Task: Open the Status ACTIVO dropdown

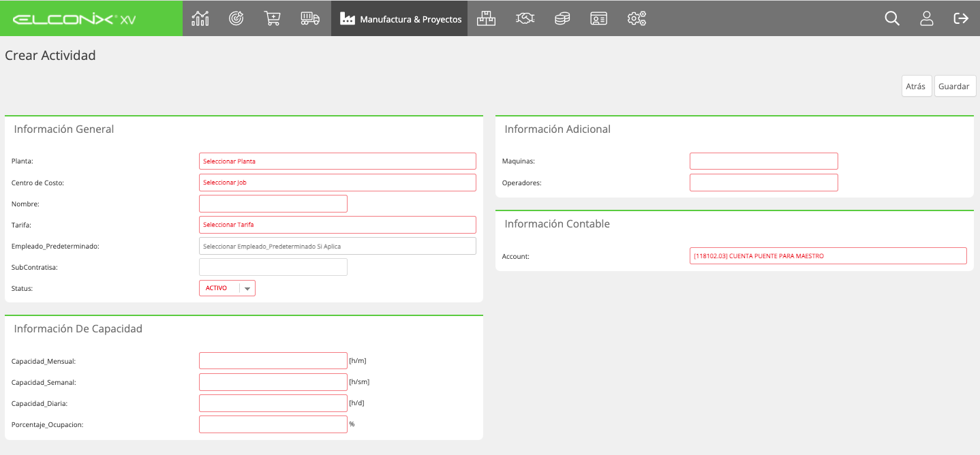Action: 227,288
